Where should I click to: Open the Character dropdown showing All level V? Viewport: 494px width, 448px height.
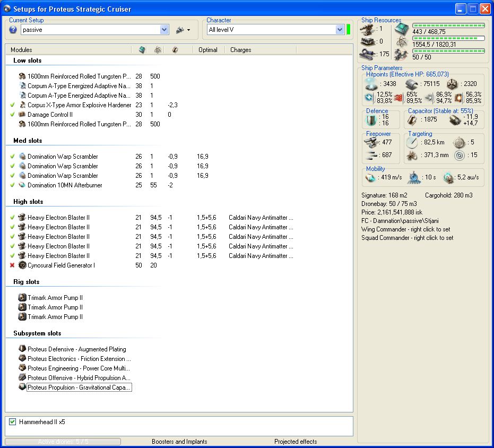(339, 30)
